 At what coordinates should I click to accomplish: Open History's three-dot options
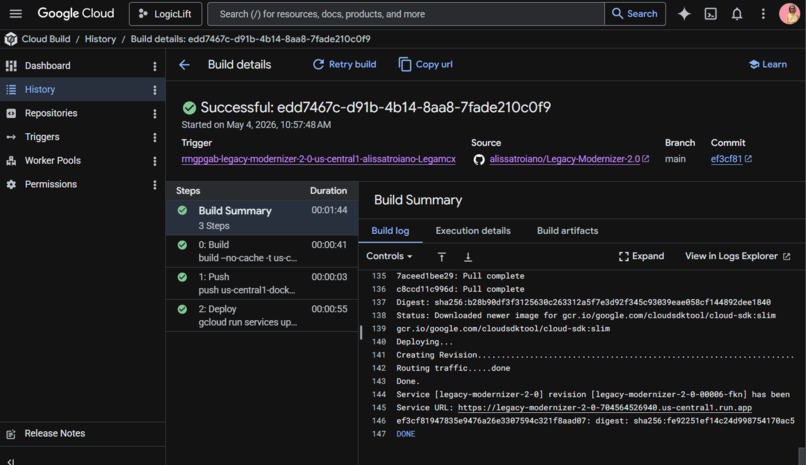(155, 90)
